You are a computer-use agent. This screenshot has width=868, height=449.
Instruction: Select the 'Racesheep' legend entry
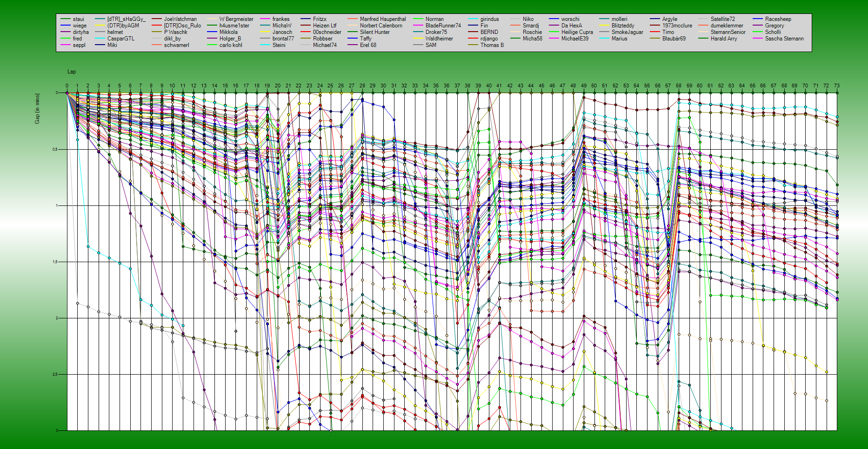pyautogui.click(x=772, y=19)
